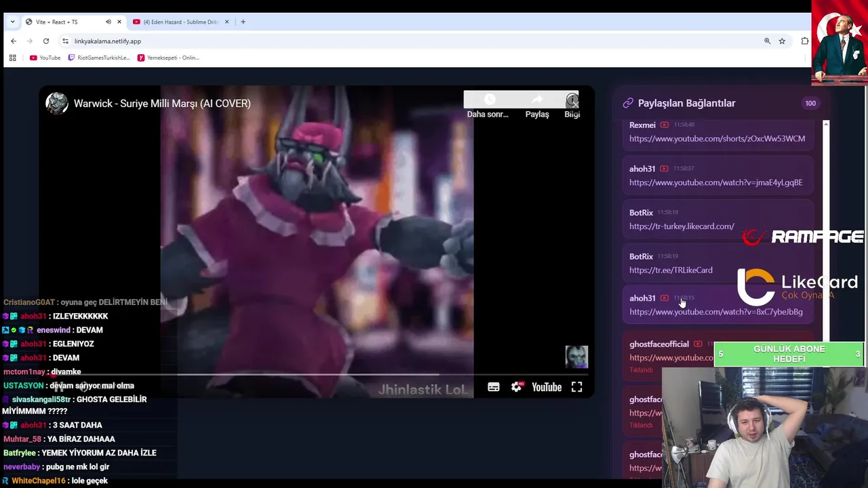Image resolution: width=868 pixels, height=488 pixels.
Task: Toggle video subtitles
Action: 494,387
